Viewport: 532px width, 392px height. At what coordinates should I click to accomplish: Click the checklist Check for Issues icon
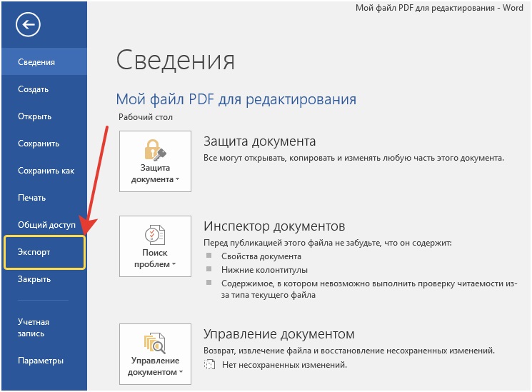click(155, 234)
